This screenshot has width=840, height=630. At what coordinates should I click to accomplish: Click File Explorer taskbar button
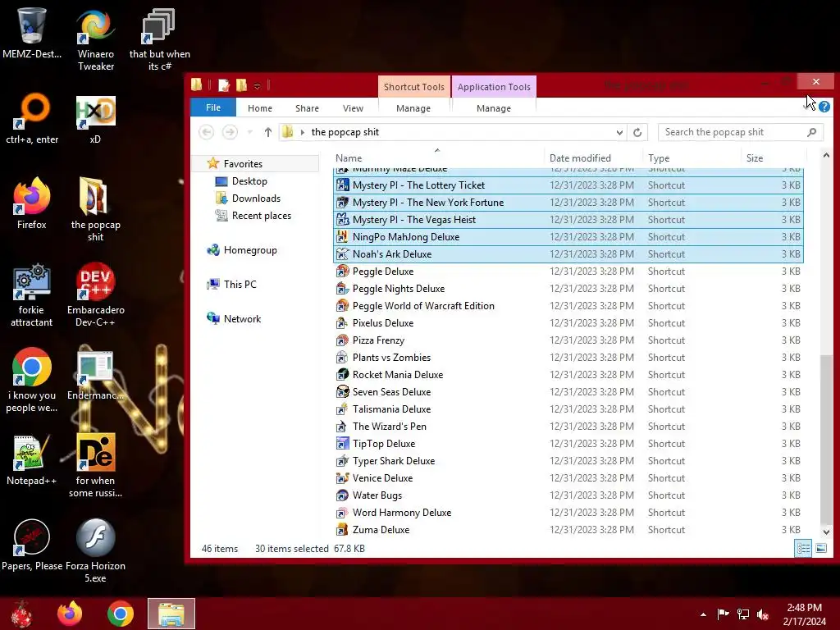coord(171,614)
